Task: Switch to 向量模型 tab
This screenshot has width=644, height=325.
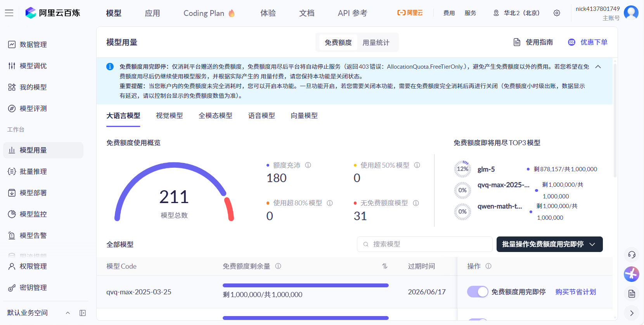Action: point(305,116)
